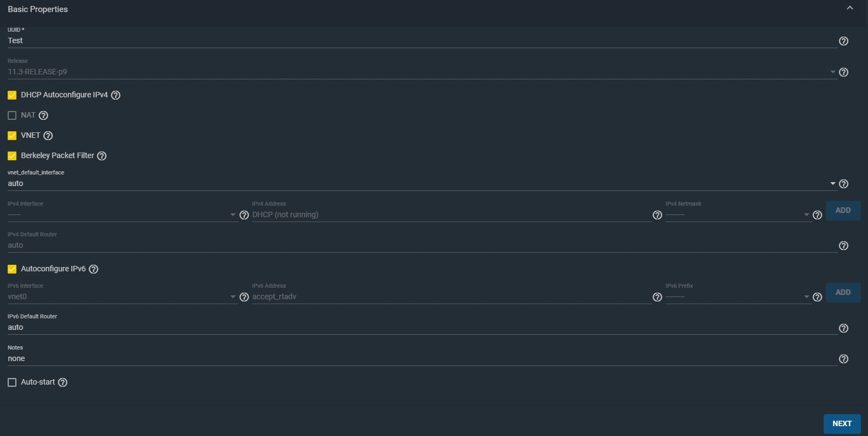Open the Release version dropdown

click(x=422, y=72)
